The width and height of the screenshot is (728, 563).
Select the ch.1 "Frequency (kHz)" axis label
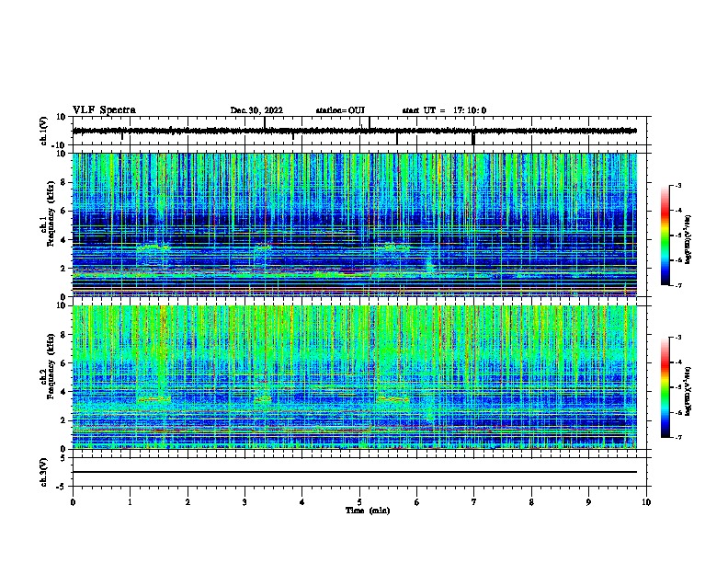51,213
